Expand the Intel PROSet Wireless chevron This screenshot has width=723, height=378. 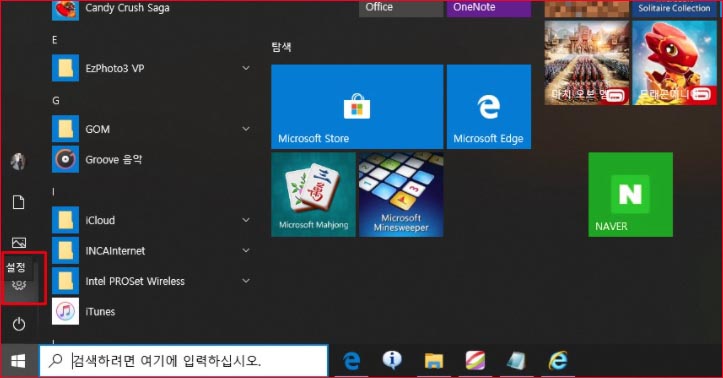click(246, 281)
